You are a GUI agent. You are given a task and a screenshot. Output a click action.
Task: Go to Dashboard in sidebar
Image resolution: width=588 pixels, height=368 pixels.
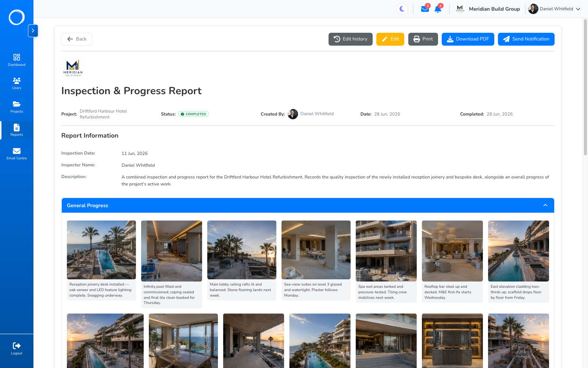(x=17, y=60)
